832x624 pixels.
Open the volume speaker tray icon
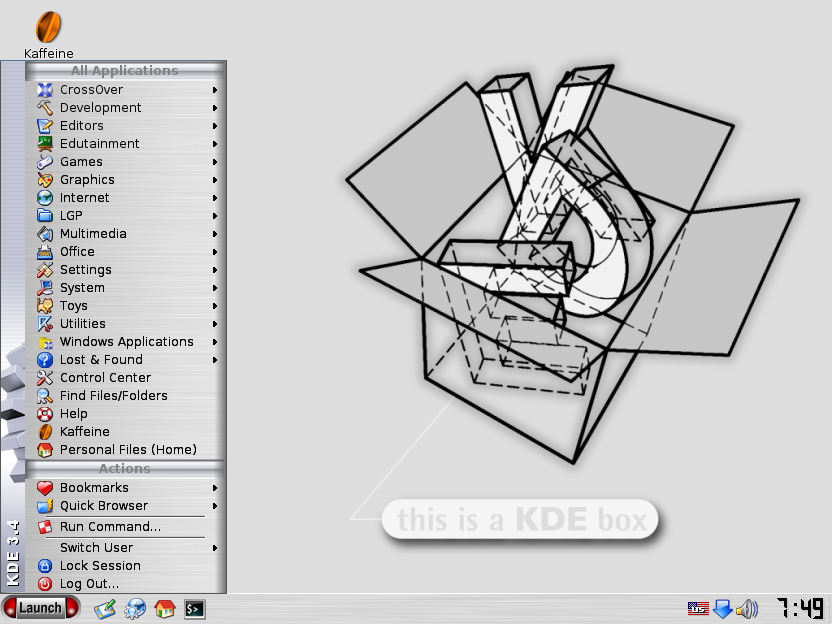(x=748, y=609)
